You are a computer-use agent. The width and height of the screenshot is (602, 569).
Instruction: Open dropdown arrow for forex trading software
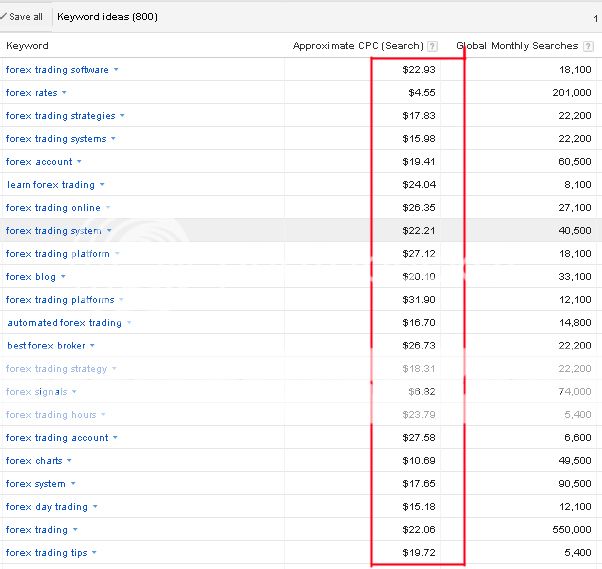click(x=116, y=70)
